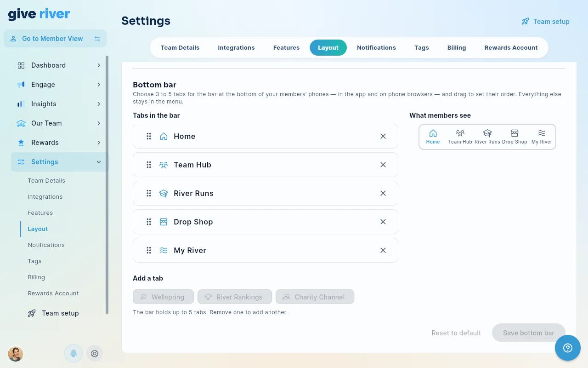Switch to the Team Details tab
Image resolution: width=588 pixels, height=368 pixels.
(x=180, y=48)
